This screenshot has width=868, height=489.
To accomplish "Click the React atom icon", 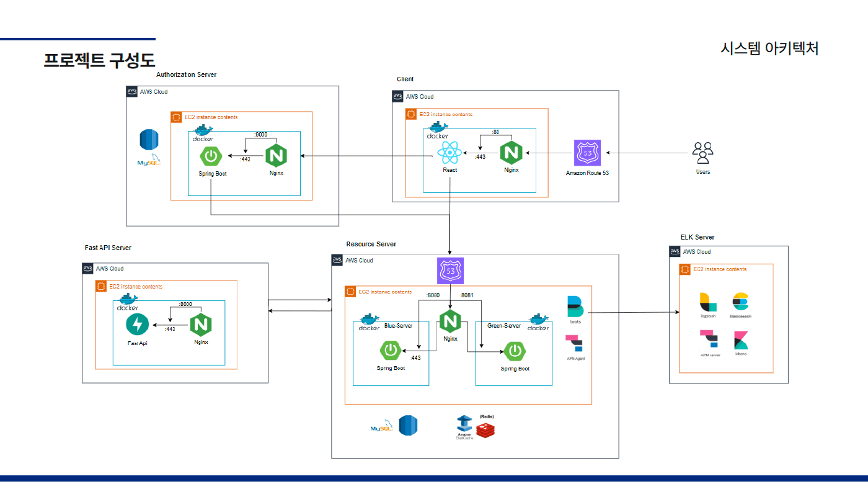I will pyautogui.click(x=448, y=153).
